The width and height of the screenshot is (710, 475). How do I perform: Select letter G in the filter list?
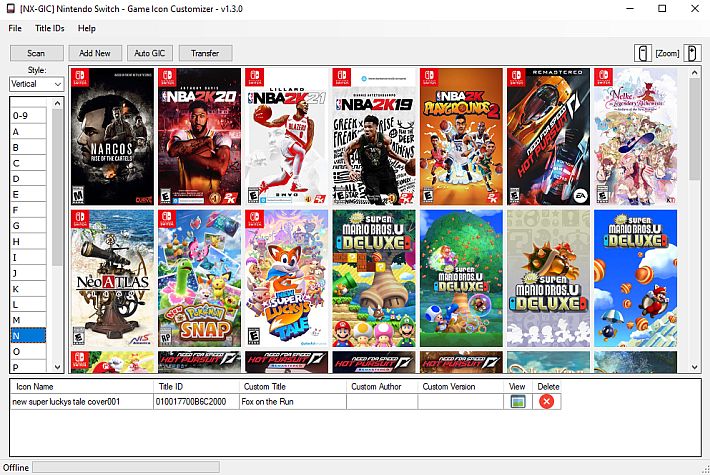pyautogui.click(x=28, y=226)
